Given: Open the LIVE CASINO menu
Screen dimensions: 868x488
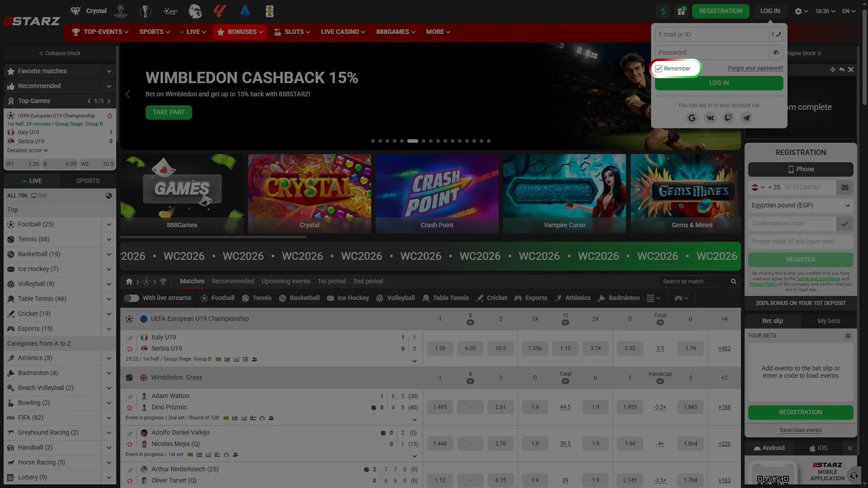Looking at the screenshot, I should pos(343,32).
